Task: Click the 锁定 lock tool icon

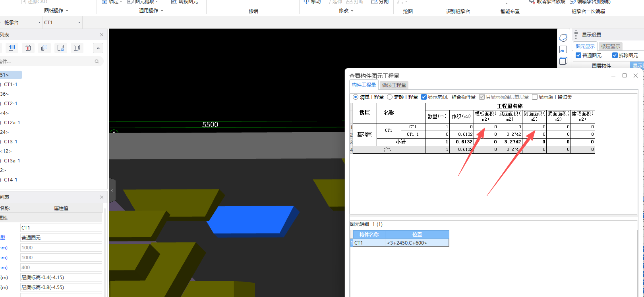Action: [x=104, y=2]
